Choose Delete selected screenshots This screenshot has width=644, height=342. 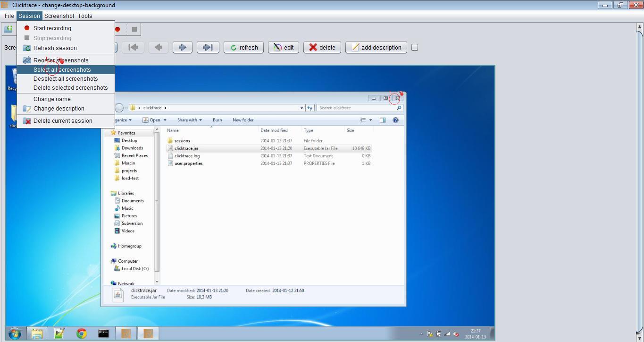tap(66, 87)
